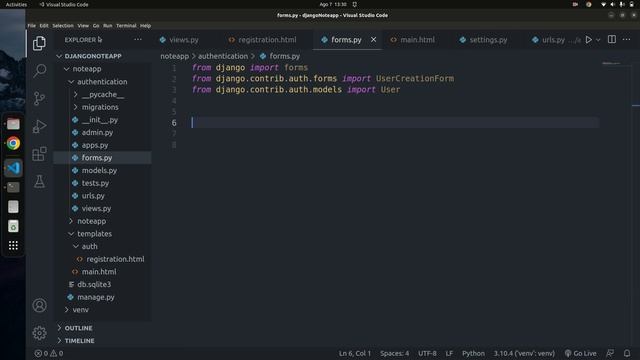Open the run options dropdown arrow

pyautogui.click(x=598, y=40)
